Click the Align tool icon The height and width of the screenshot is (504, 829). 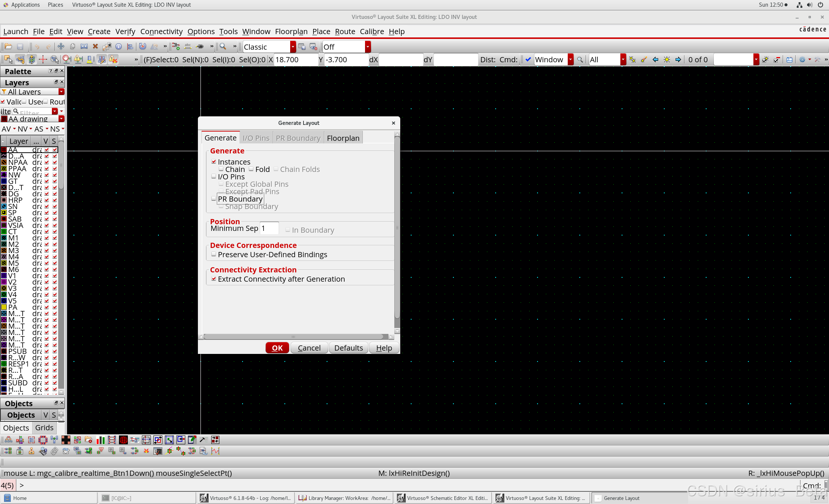pos(130,46)
